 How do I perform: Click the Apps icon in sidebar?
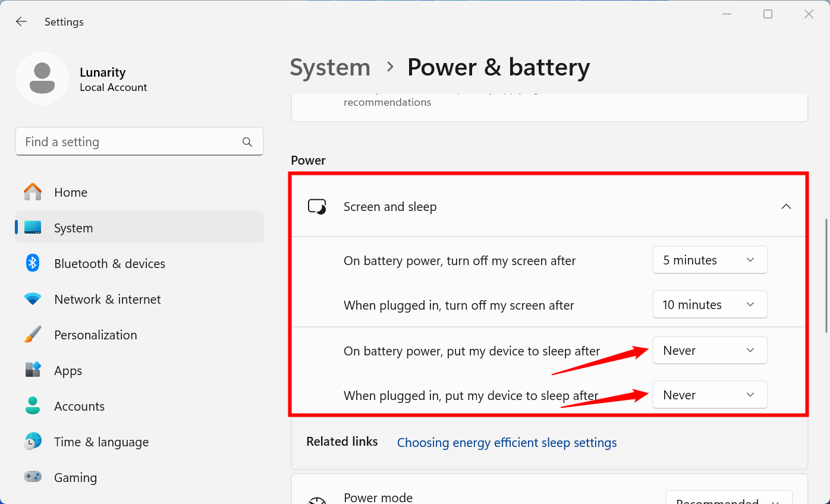(x=33, y=370)
